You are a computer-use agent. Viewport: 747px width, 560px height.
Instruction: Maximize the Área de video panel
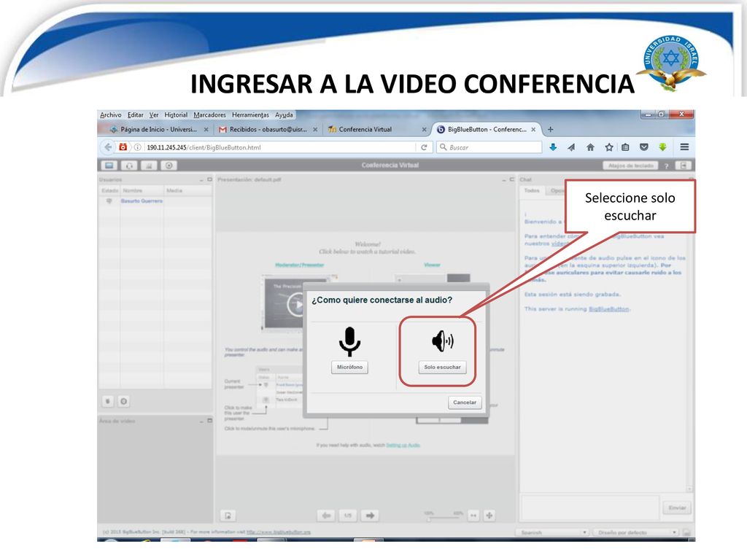[x=209, y=421]
